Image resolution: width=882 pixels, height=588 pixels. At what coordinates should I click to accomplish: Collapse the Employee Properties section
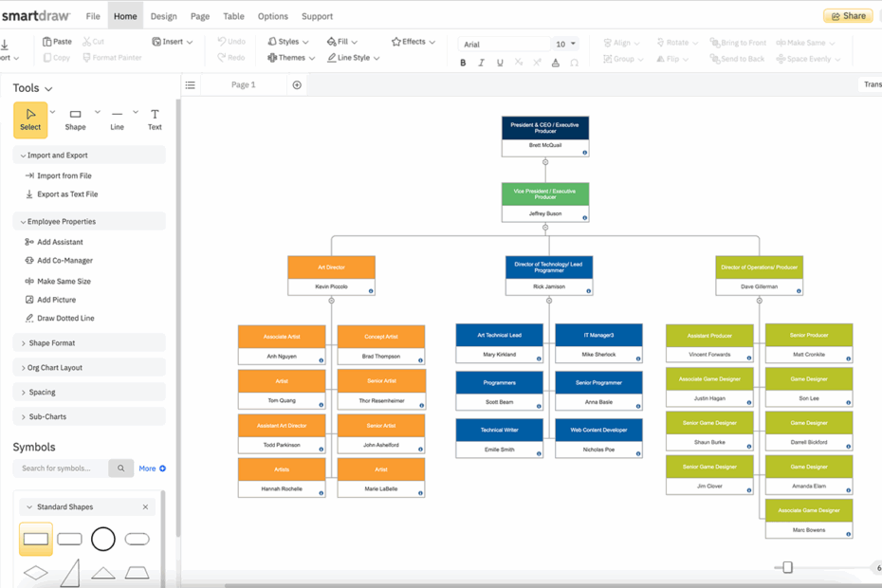point(89,222)
